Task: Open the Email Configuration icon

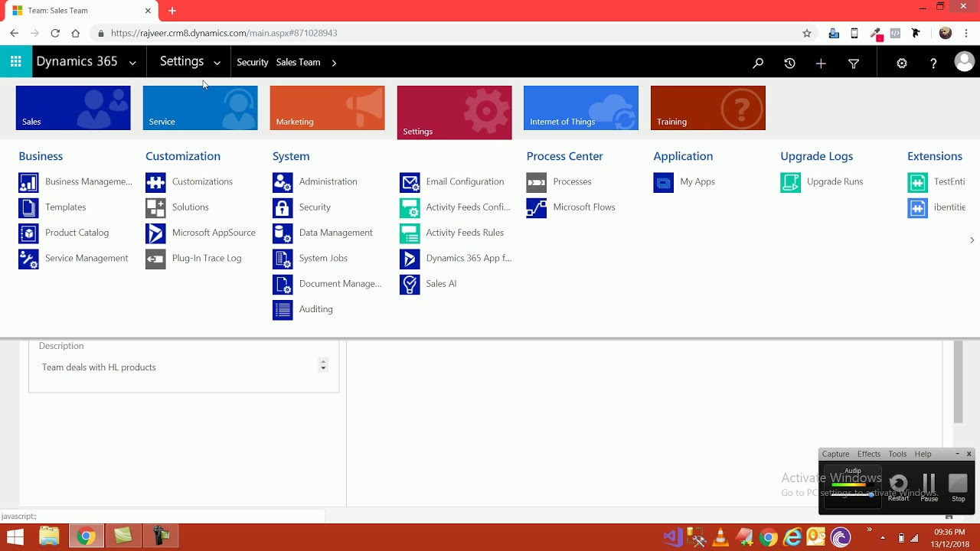Action: tap(410, 182)
